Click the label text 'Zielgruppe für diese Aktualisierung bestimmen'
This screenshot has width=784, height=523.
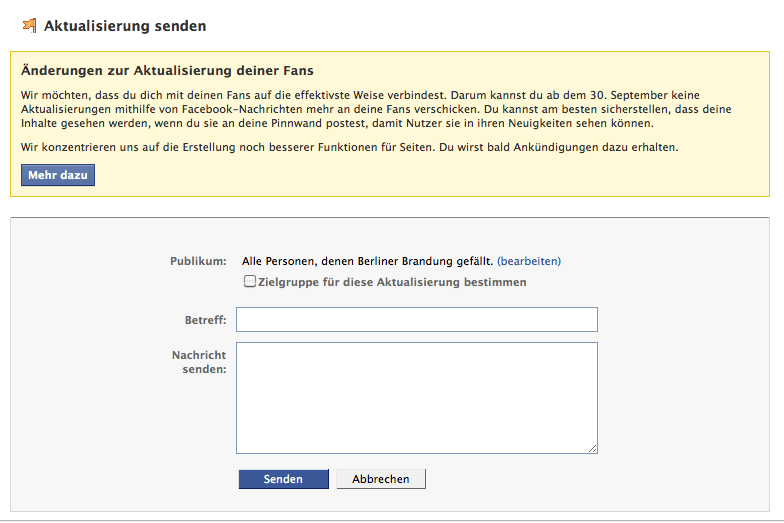[x=392, y=282]
